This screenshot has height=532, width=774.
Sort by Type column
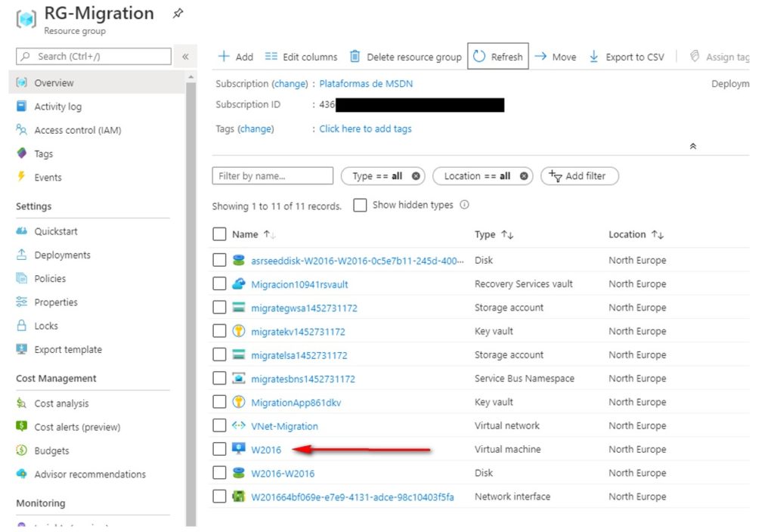(x=494, y=234)
